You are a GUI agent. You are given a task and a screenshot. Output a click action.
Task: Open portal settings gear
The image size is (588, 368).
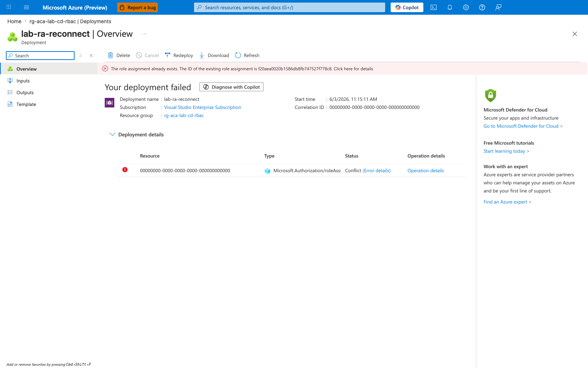(x=466, y=7)
